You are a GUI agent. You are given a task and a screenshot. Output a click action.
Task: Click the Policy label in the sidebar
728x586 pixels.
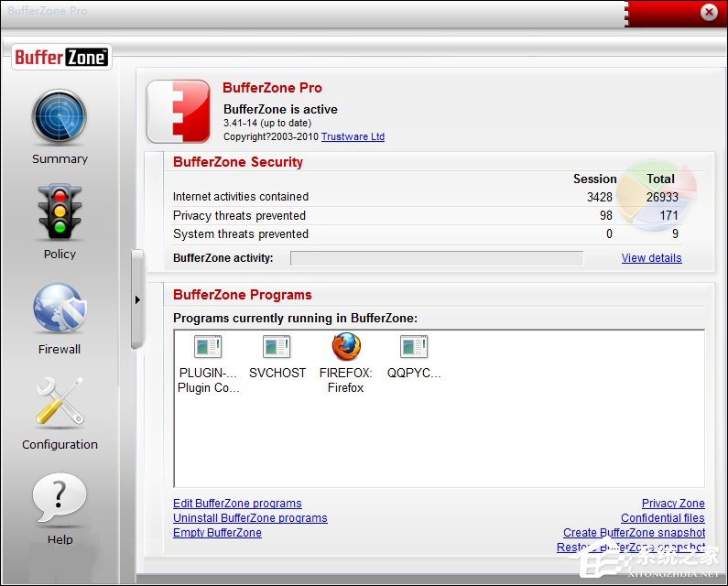point(60,254)
